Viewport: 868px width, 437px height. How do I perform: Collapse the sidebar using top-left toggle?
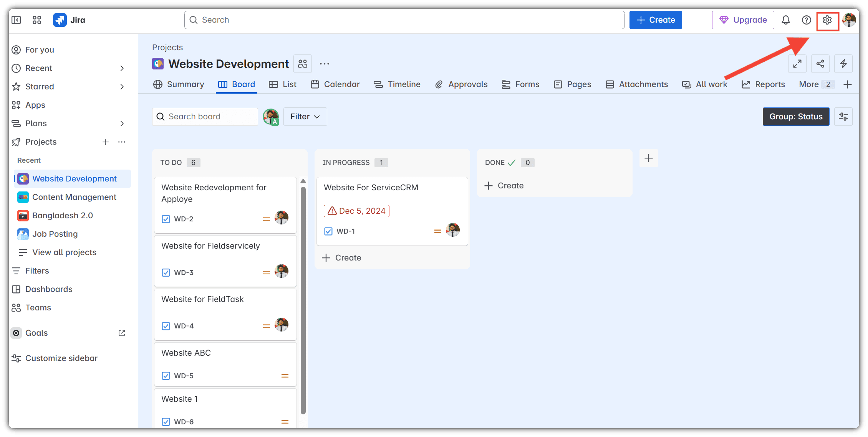[x=16, y=20]
